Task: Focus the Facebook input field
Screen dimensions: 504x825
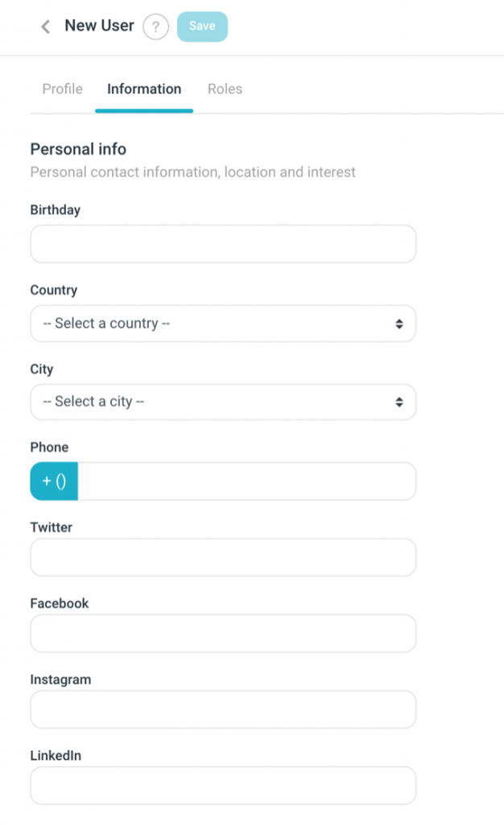Action: tap(223, 633)
